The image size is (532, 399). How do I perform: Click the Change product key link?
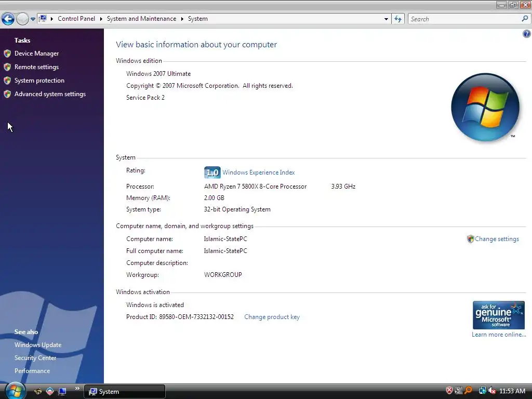[x=272, y=317]
